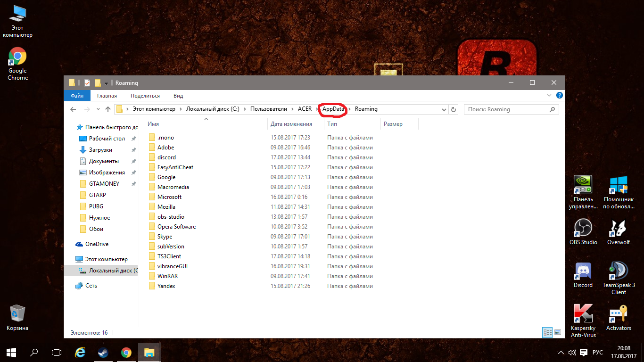Open the Windows update assistant shortcut

(x=619, y=192)
